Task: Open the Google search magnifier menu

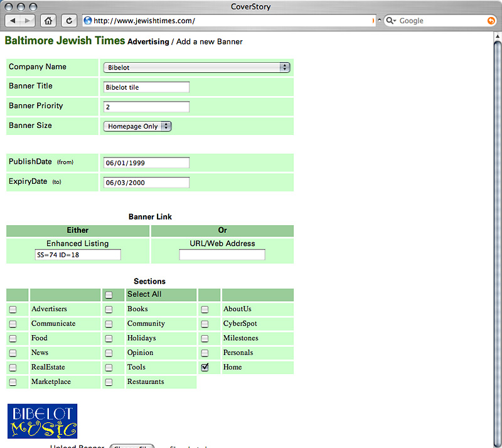Action: click(391, 21)
